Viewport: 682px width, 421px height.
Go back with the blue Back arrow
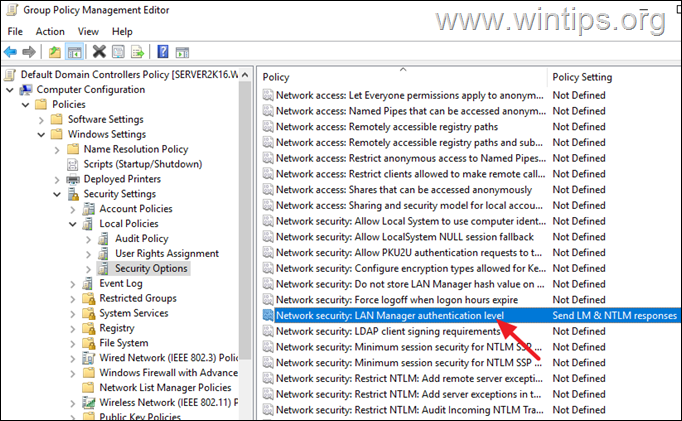[10, 52]
